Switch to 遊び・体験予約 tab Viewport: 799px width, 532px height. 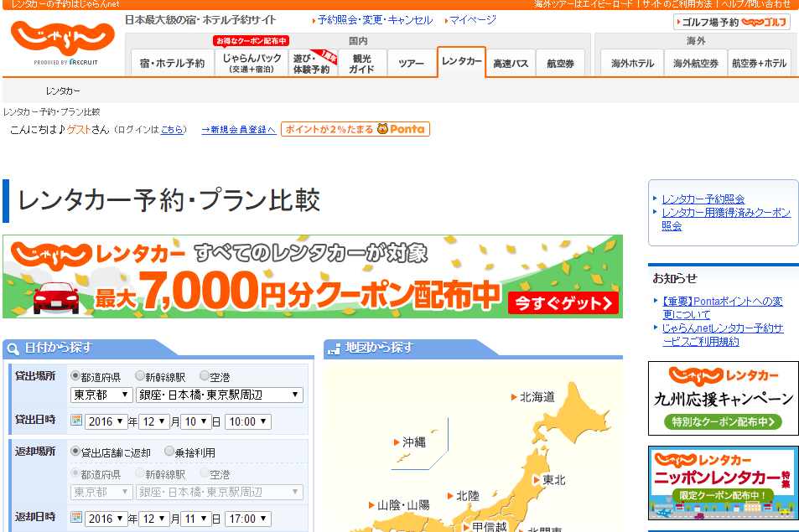314,63
